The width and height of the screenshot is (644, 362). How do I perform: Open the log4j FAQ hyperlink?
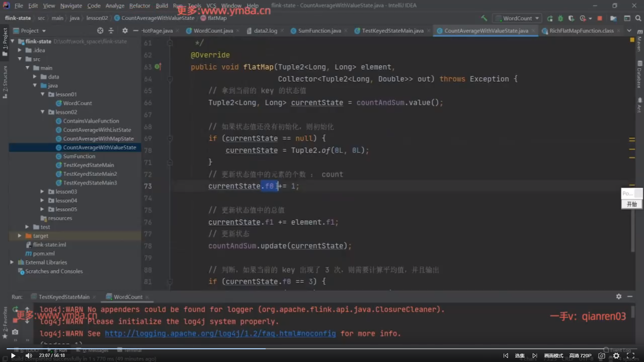[x=220, y=334]
